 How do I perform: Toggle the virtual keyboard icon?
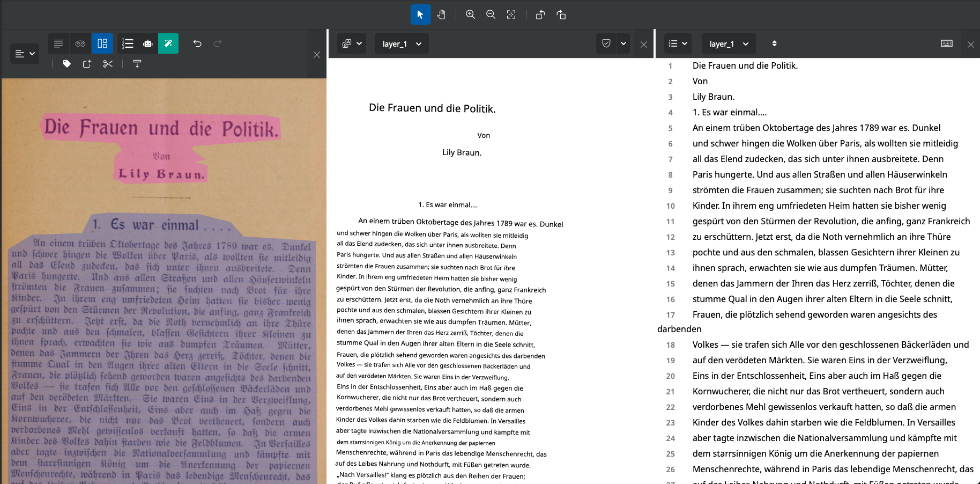tap(947, 43)
